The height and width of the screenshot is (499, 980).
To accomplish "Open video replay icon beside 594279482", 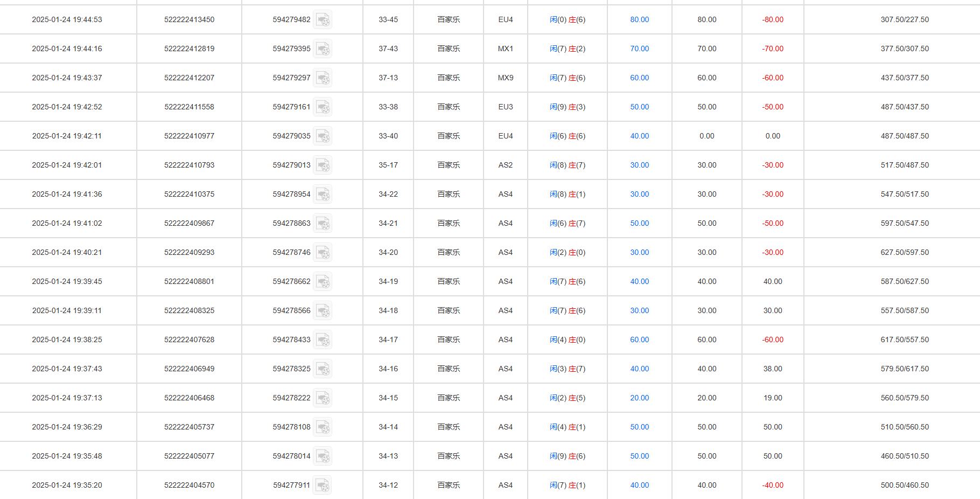I will pyautogui.click(x=323, y=20).
